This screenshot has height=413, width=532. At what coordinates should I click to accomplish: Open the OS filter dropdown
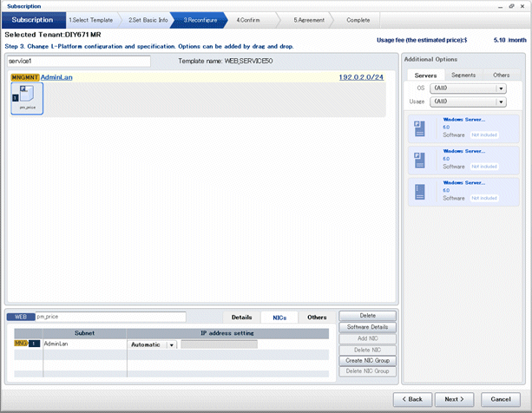click(x=501, y=88)
